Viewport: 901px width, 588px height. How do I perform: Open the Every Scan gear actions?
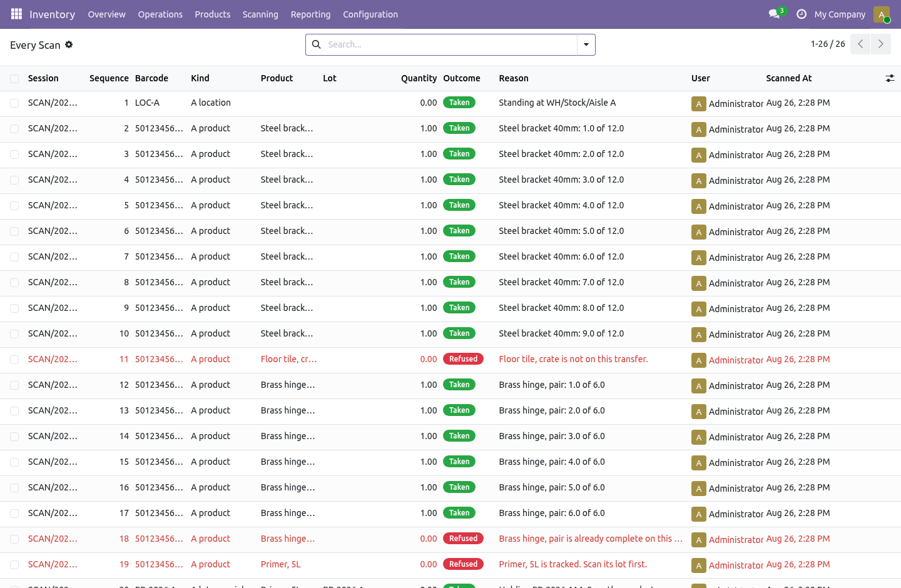pyautogui.click(x=69, y=44)
